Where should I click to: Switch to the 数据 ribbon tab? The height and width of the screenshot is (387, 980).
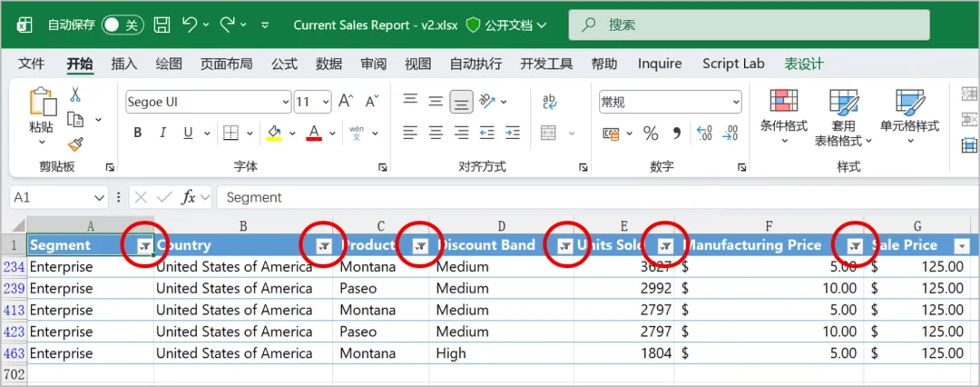[x=328, y=64]
